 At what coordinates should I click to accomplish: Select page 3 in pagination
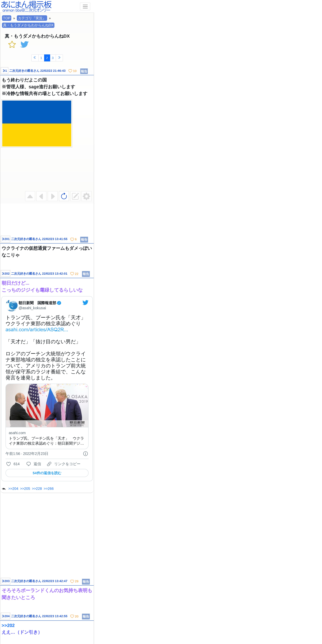pyautogui.click(x=53, y=58)
